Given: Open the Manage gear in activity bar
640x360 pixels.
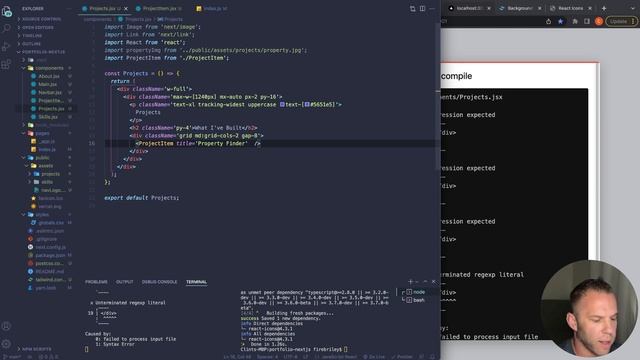Looking at the screenshot, I should click(x=6, y=344).
